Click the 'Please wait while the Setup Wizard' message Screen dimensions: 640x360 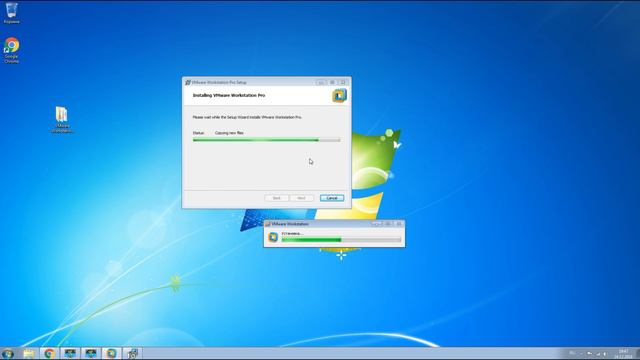click(x=247, y=117)
